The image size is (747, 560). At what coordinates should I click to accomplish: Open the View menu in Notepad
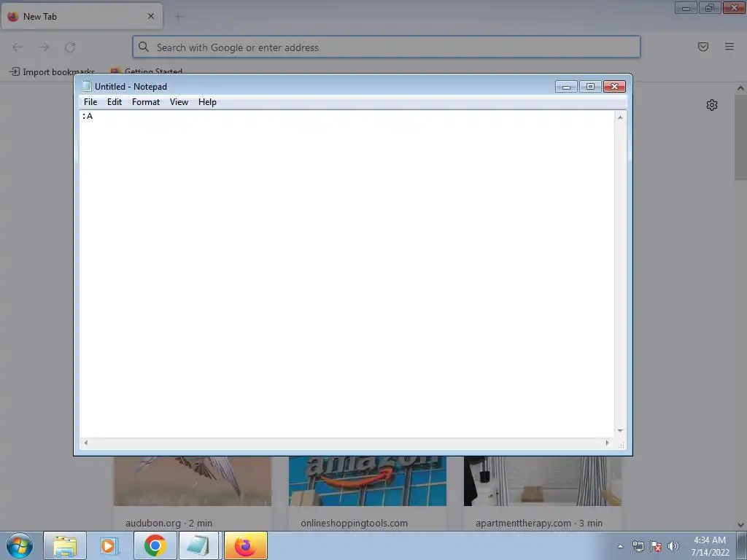(179, 102)
